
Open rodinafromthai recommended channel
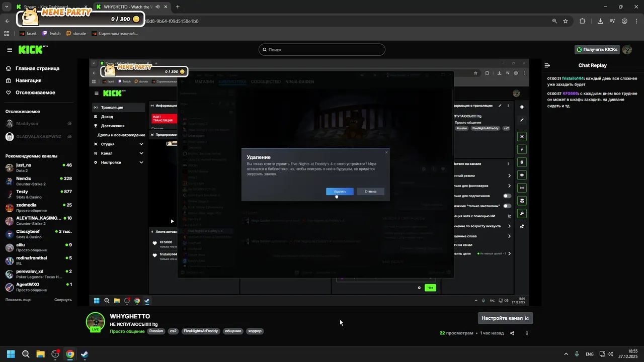[x=38, y=260]
